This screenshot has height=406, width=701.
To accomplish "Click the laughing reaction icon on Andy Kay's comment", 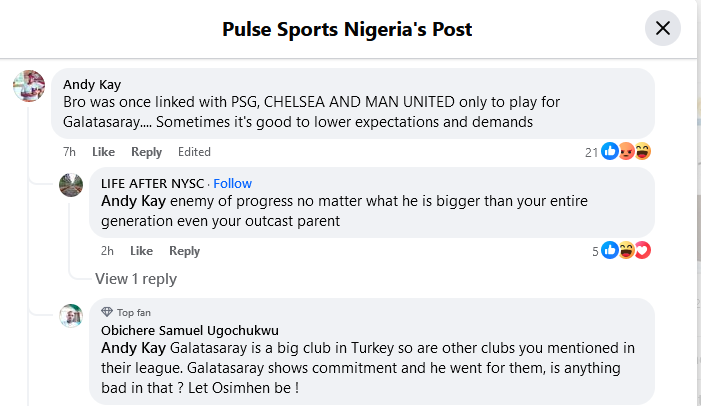I will click(x=642, y=152).
